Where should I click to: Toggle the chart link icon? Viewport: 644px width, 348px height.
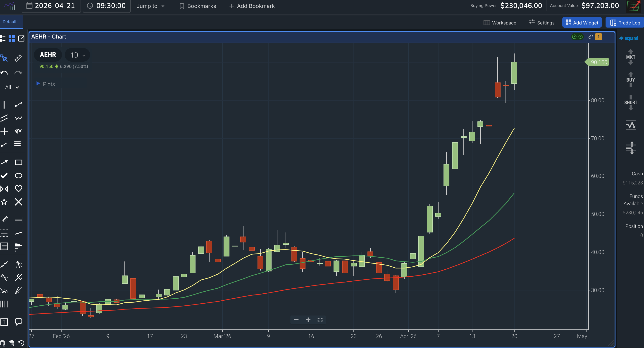click(x=590, y=37)
